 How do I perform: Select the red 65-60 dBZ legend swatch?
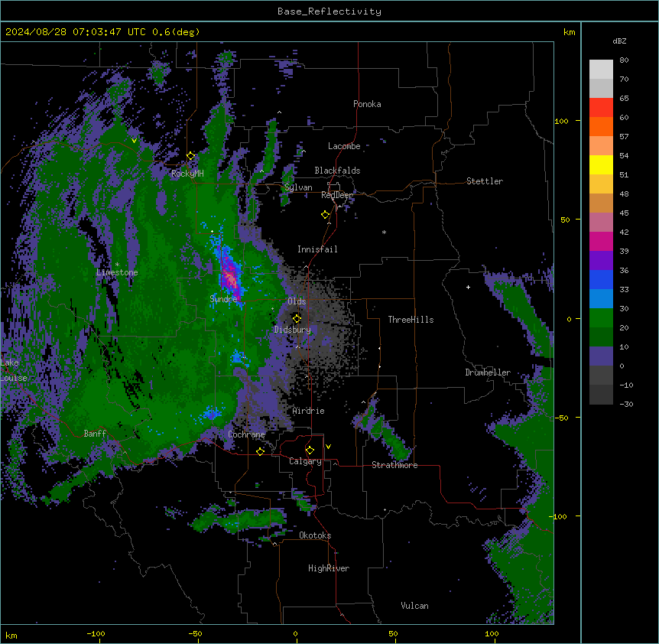point(601,108)
